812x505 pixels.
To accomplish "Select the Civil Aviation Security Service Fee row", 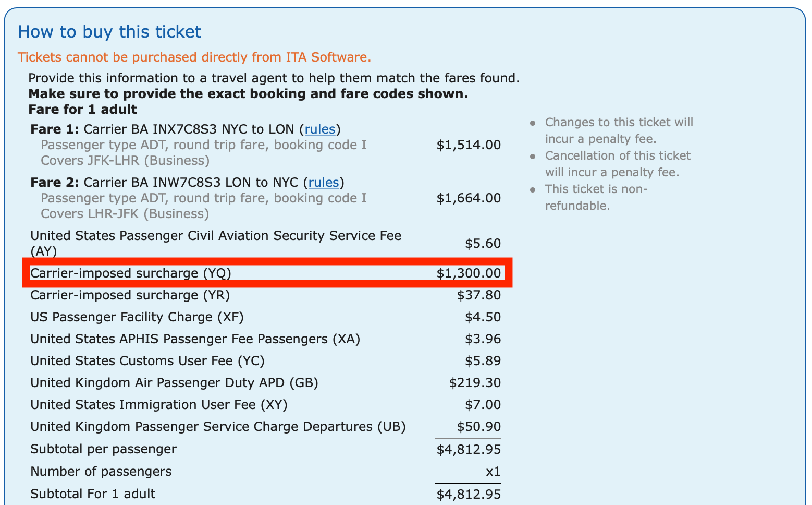I will tap(215, 235).
